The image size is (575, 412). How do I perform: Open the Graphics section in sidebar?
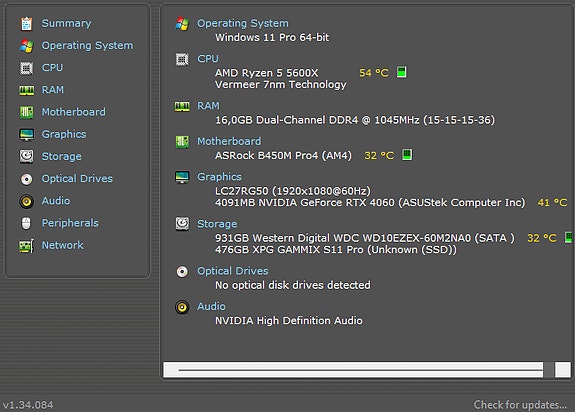point(64,134)
